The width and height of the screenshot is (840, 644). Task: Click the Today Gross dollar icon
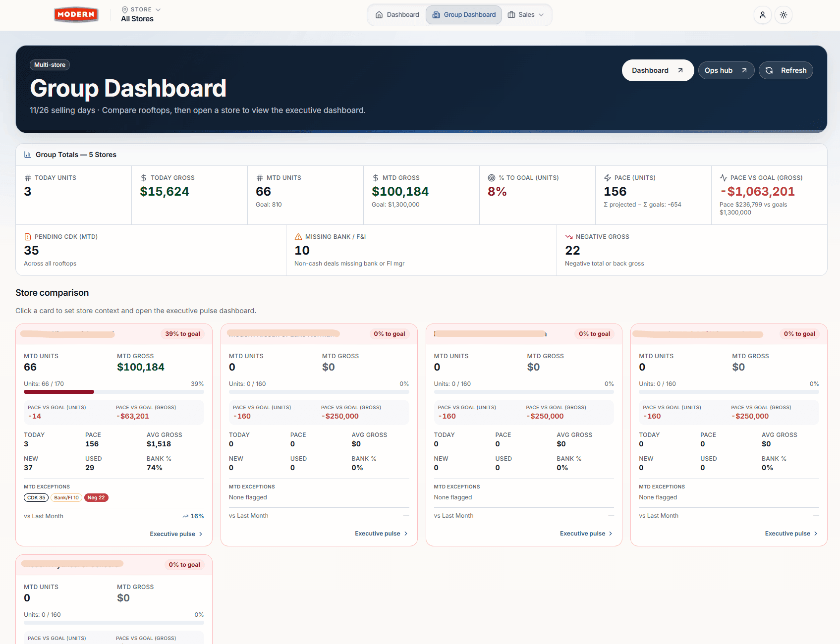click(144, 178)
